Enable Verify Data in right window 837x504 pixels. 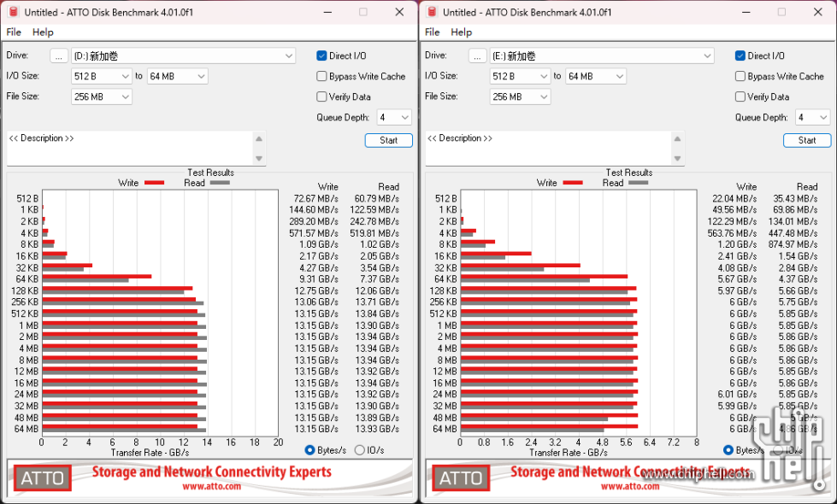click(740, 97)
